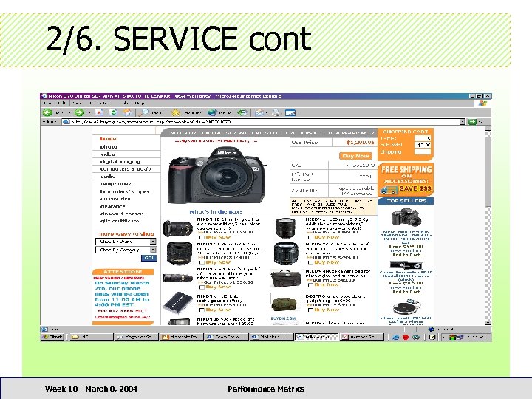
Task: Click the last toolbar icon after Print
Action: (x=290, y=112)
